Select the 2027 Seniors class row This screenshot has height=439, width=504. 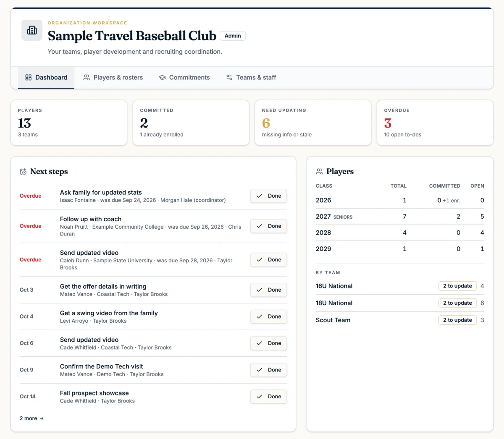400,217
